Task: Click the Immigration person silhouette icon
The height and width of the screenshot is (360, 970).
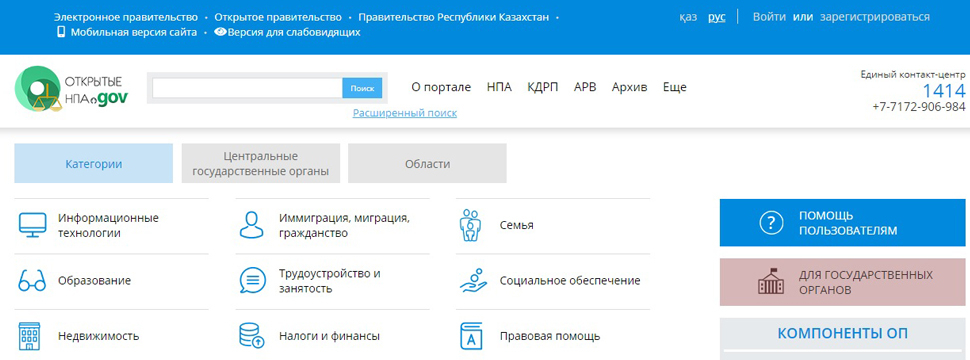Action: click(252, 225)
